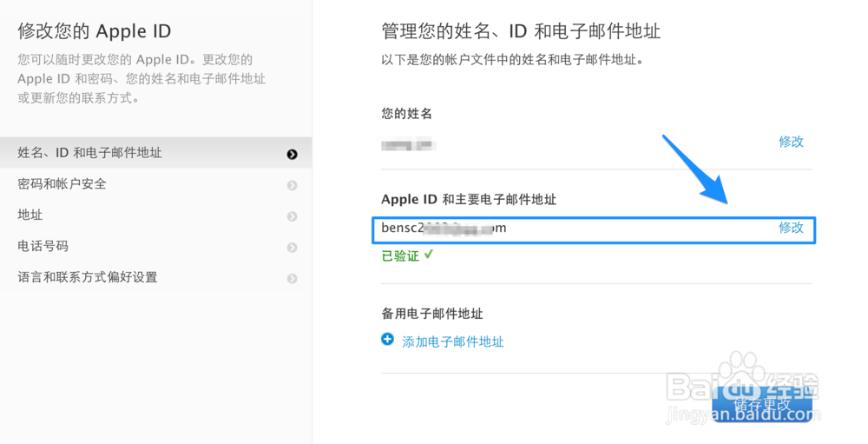
Task: Click 修改 next to the Apple ID email
Action: click(x=791, y=228)
